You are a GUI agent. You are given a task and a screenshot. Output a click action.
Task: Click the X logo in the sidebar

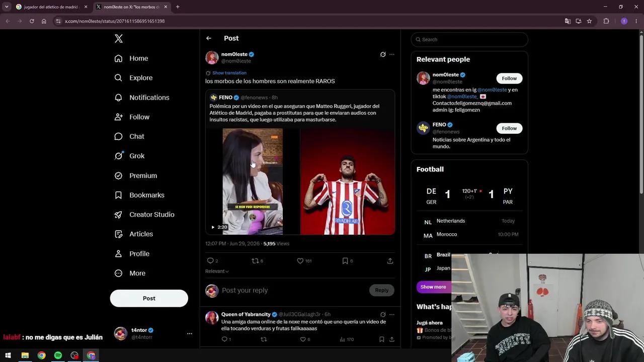pyautogui.click(x=119, y=39)
